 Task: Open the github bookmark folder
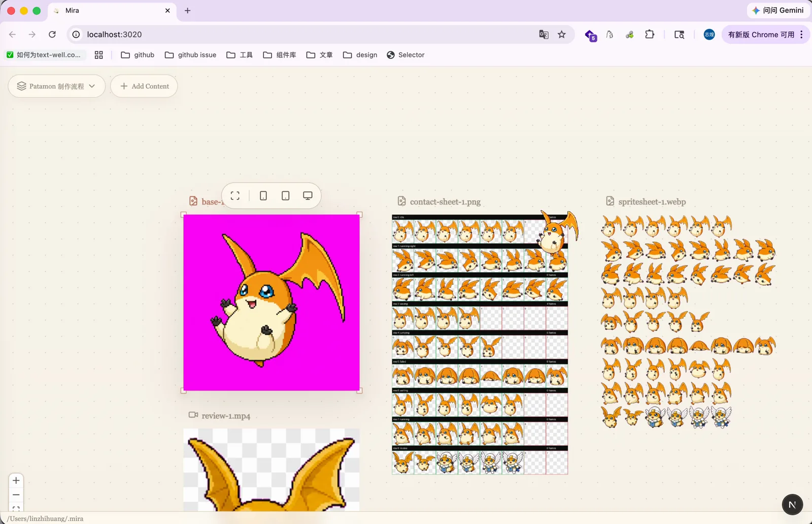[138, 55]
